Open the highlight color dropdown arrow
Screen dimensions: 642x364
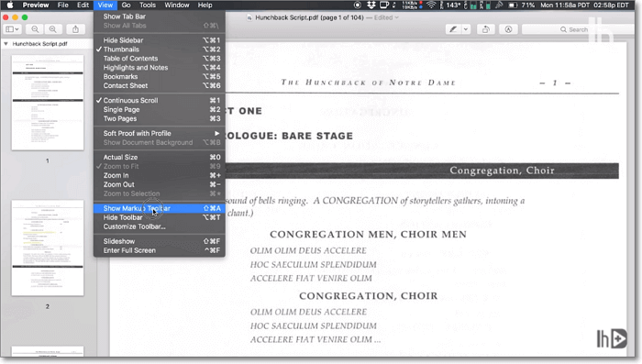(466, 29)
